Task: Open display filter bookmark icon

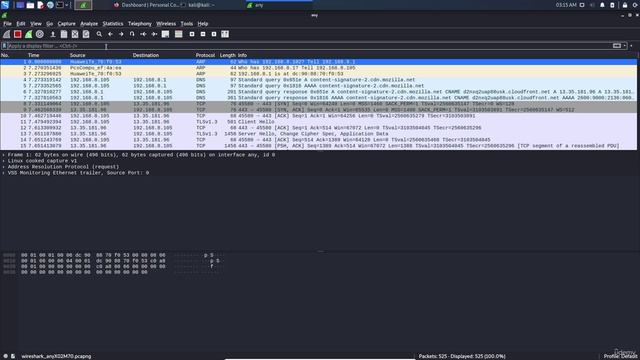Action: 4,46
